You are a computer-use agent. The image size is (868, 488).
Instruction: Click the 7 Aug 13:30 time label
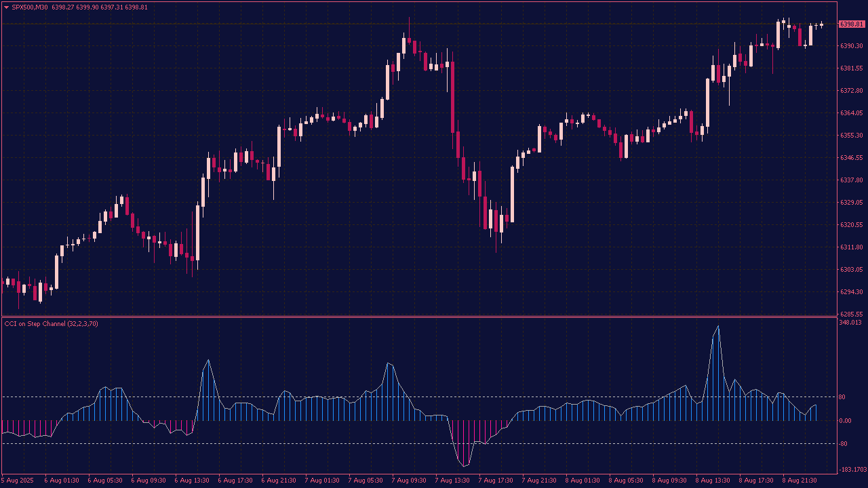click(452, 481)
